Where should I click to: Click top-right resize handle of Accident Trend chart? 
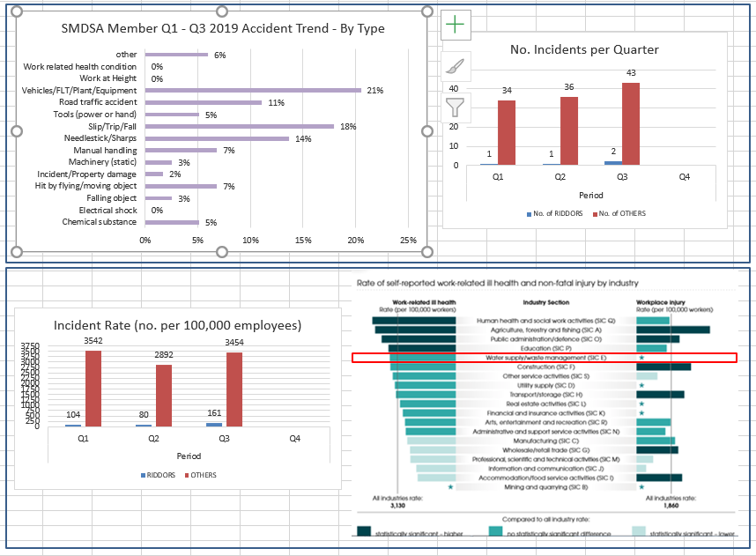(428, 11)
